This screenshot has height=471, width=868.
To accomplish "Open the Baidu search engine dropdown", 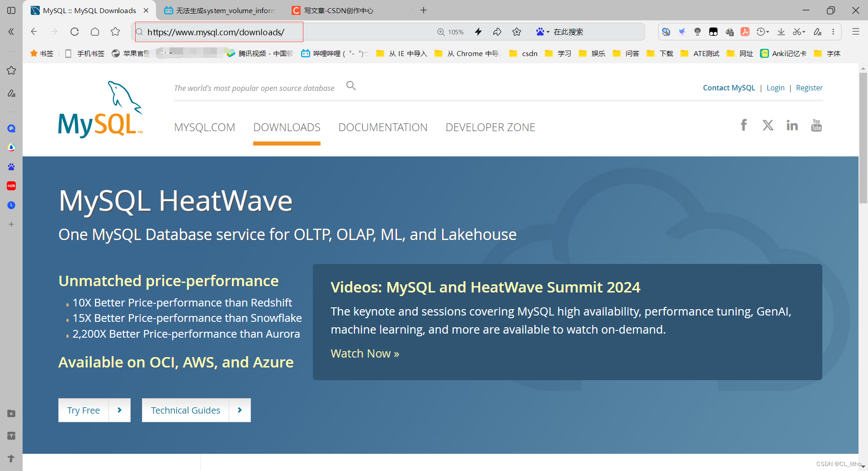I will (542, 32).
